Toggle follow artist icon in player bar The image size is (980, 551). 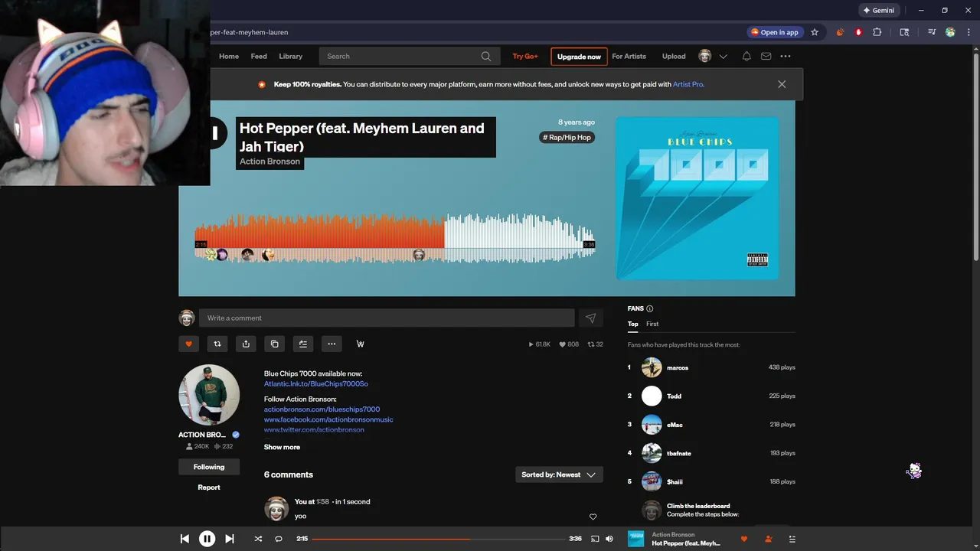[x=768, y=539]
